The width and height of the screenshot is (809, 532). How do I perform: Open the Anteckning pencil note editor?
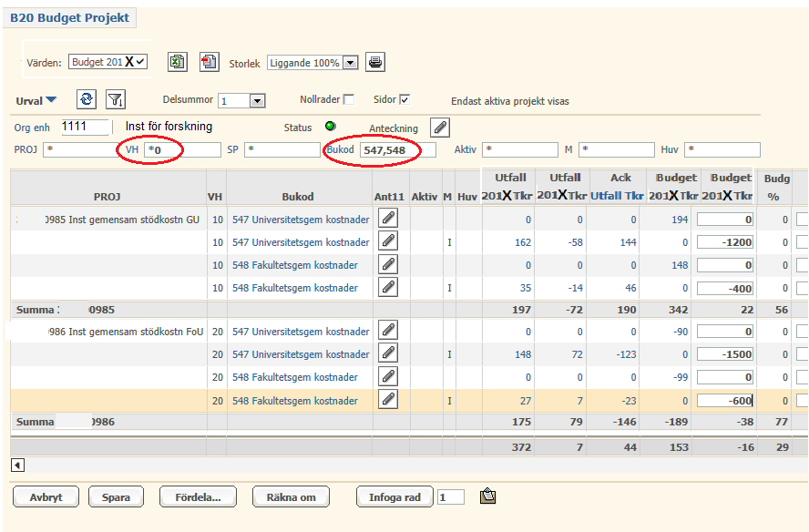(440, 128)
